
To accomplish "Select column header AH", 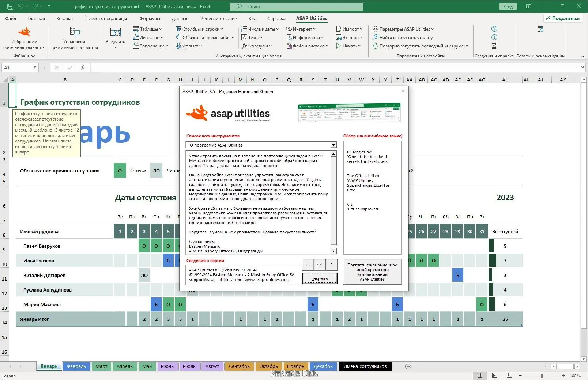I will [x=505, y=80].
